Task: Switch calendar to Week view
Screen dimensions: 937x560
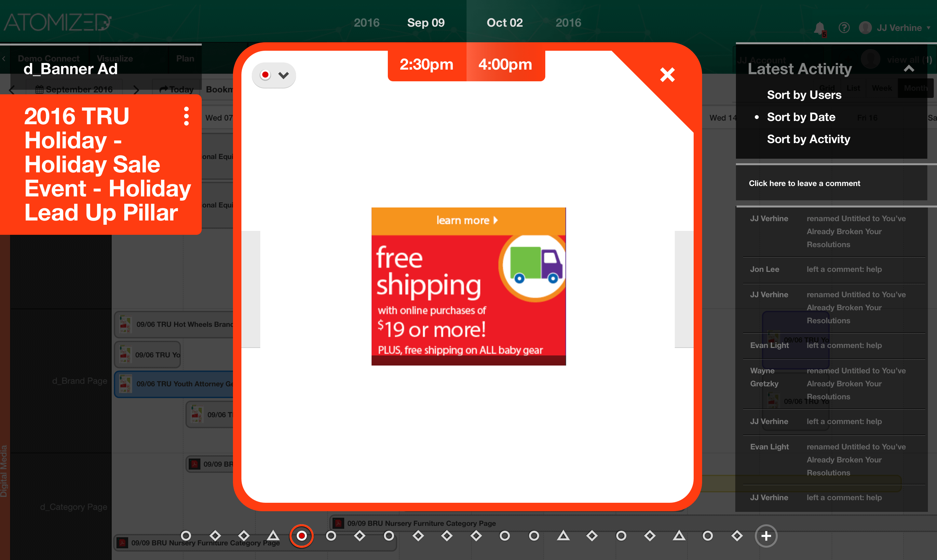Action: pos(881,88)
